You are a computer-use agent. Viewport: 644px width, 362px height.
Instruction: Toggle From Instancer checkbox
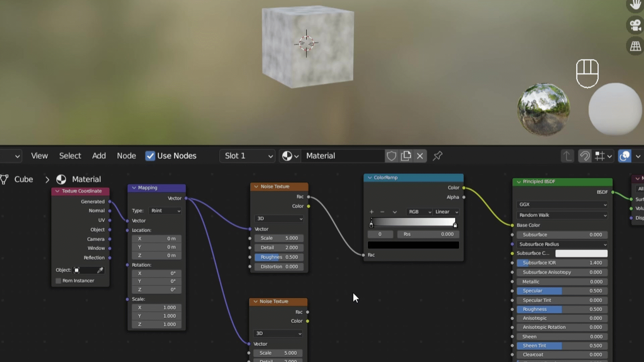tap(58, 280)
